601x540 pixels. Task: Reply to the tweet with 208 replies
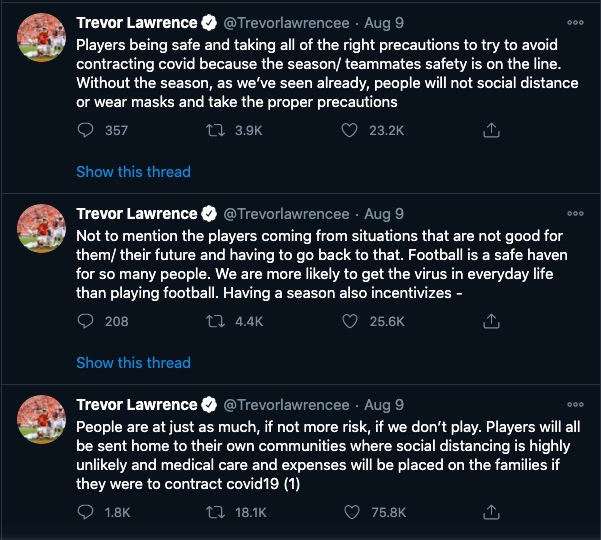86,321
